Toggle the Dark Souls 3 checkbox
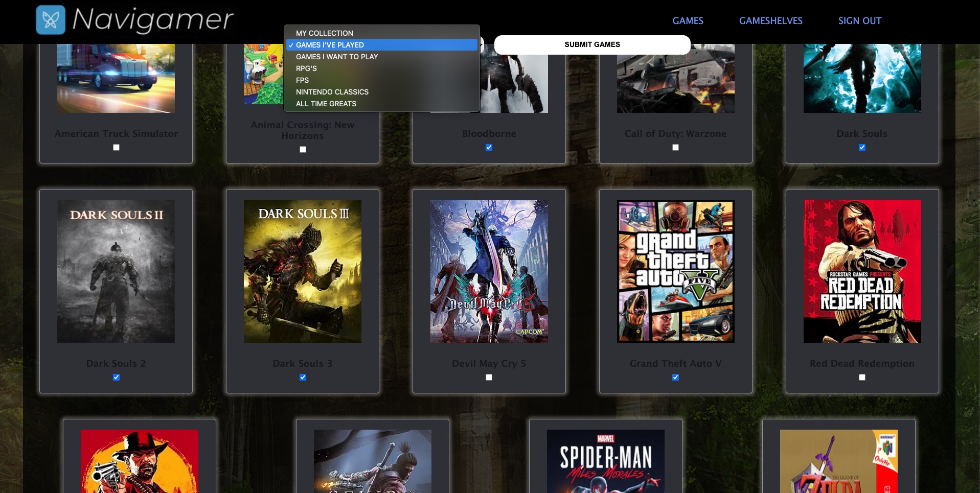This screenshot has width=980, height=493. tap(303, 377)
